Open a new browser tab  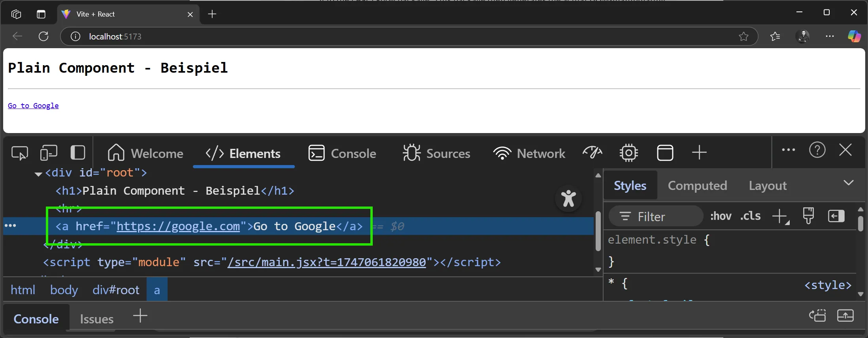[x=212, y=14]
